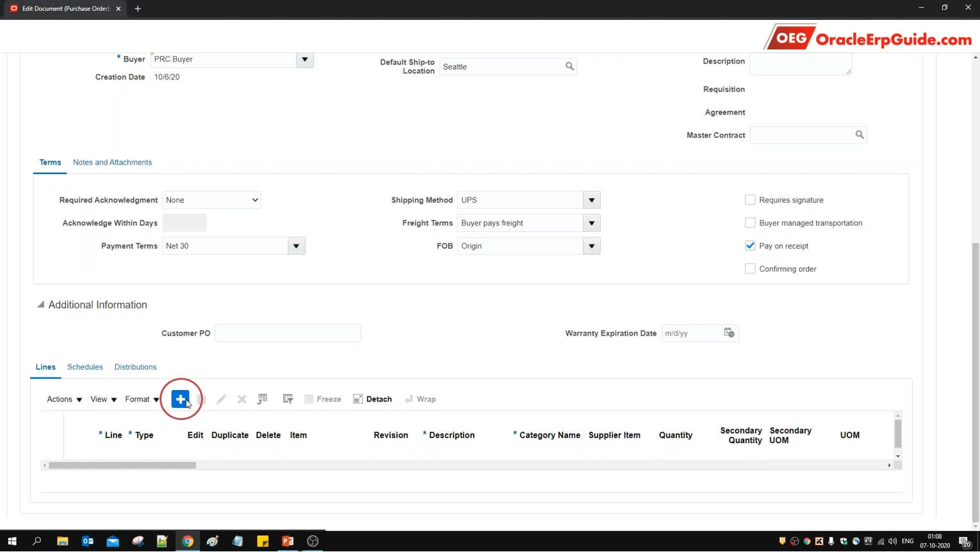Open a new browser tab
This screenshot has width=980, height=552.
pyautogui.click(x=138, y=9)
